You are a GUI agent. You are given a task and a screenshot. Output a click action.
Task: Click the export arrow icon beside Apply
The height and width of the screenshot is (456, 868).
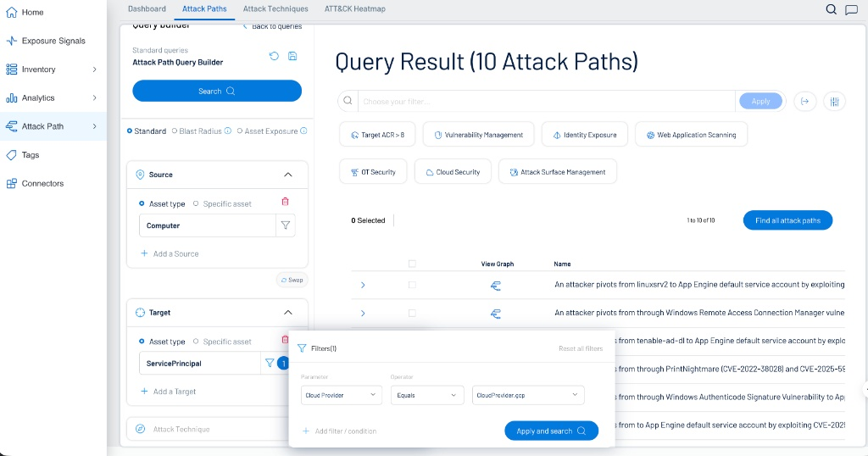(804, 102)
